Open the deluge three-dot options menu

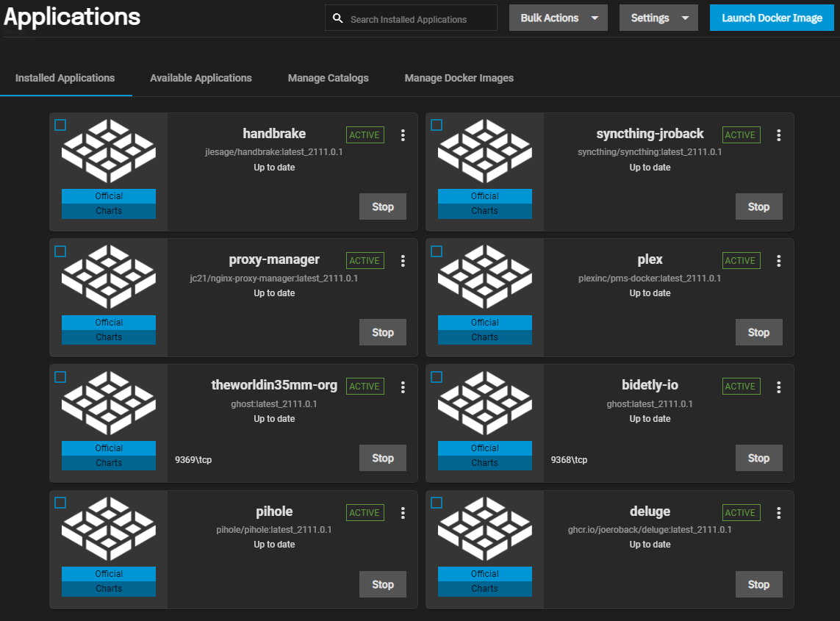click(778, 513)
